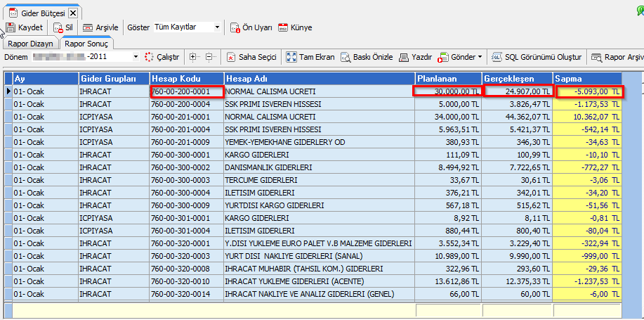Select DANISMANLIK GIDERLERI cell

[319, 168]
